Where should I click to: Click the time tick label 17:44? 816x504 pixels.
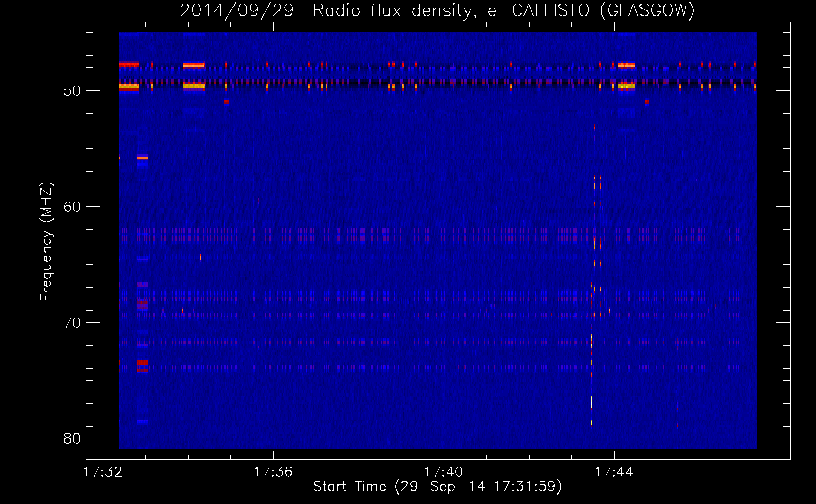[x=614, y=472]
